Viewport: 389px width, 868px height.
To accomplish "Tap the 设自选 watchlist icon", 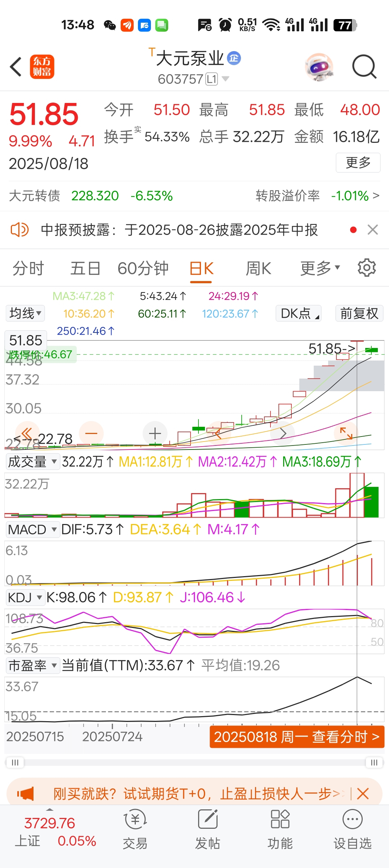I will 353,829.
